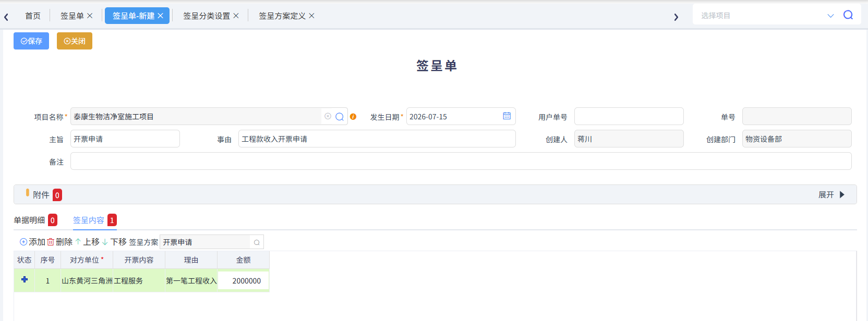Viewport: 868px width, 321px height.
Task: Click the 创建人 field showing 蒋川
Action: click(x=629, y=139)
